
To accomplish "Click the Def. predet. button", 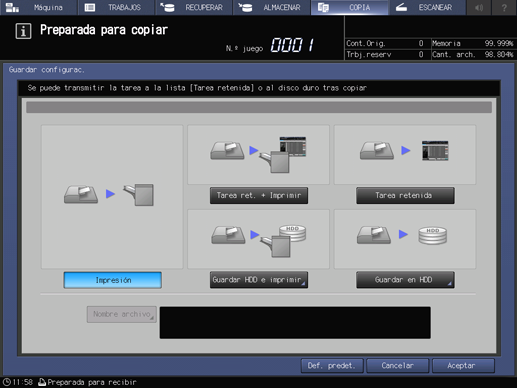I will (332, 366).
